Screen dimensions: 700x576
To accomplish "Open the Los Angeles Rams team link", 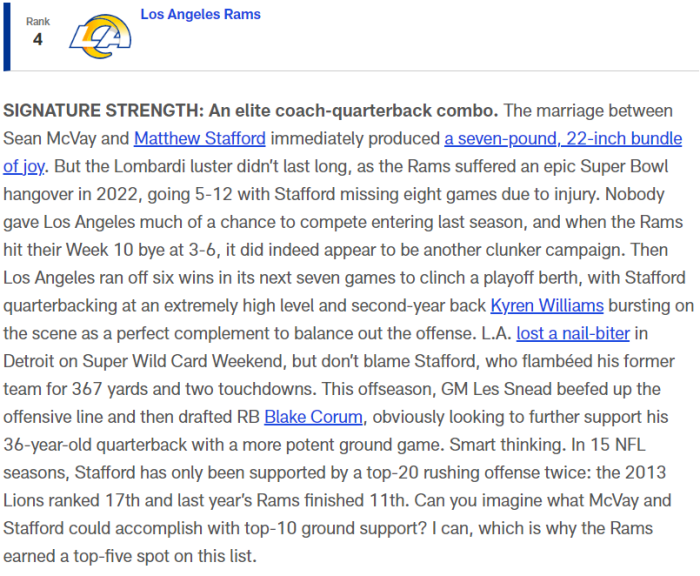I will [200, 14].
